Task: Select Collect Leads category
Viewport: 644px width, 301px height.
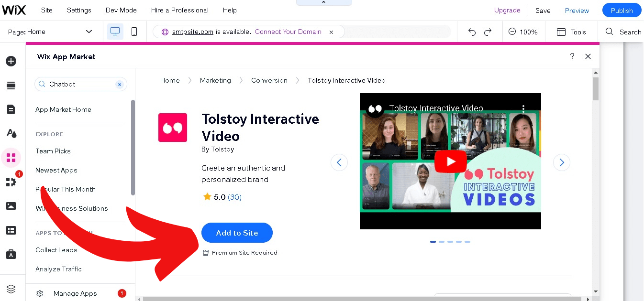Action: coord(56,250)
